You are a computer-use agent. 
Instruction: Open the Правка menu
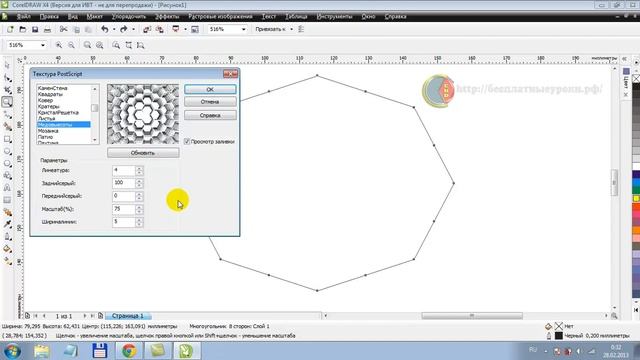pyautogui.click(x=49, y=17)
